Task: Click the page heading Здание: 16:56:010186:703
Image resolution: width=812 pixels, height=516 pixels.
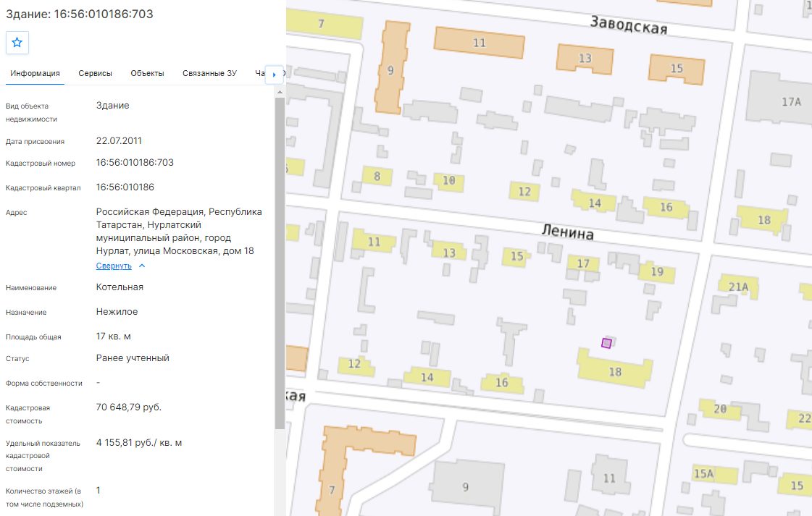Action: pos(80,14)
